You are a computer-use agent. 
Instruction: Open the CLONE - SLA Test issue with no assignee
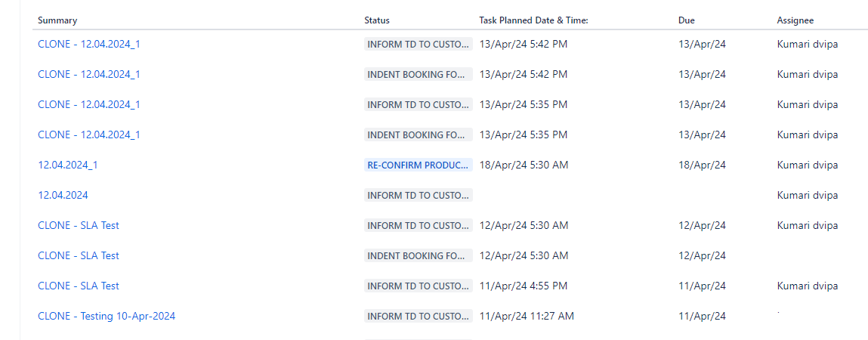pyautogui.click(x=79, y=255)
